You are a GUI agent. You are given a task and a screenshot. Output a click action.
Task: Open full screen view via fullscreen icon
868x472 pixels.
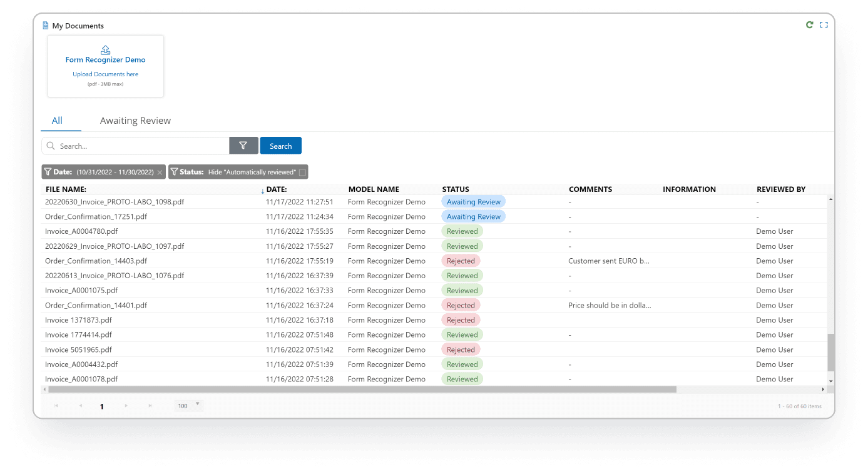824,24
